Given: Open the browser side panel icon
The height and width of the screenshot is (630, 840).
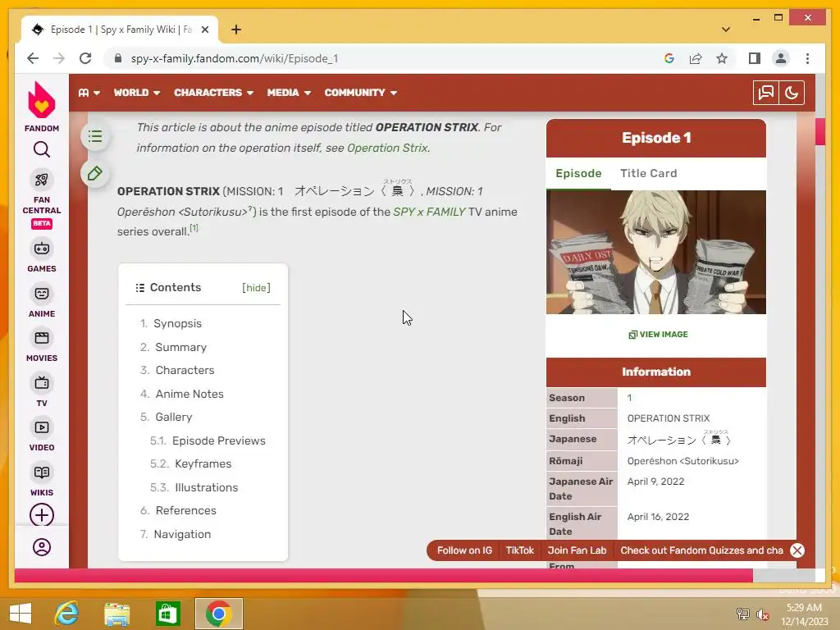Looking at the screenshot, I should click(755, 58).
